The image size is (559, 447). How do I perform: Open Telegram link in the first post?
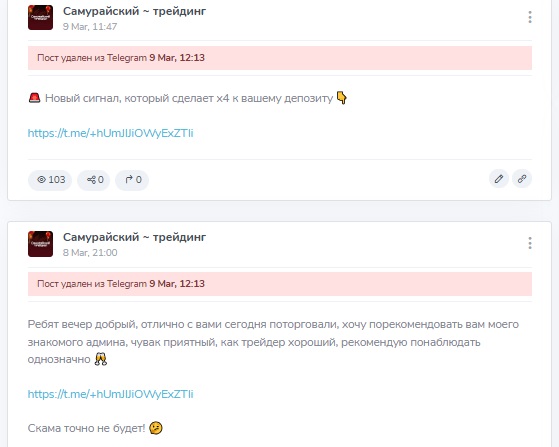pyautogui.click(x=111, y=133)
